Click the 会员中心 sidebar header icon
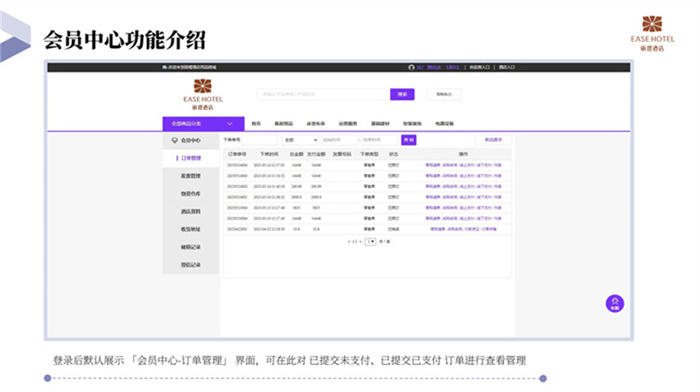 (x=175, y=140)
